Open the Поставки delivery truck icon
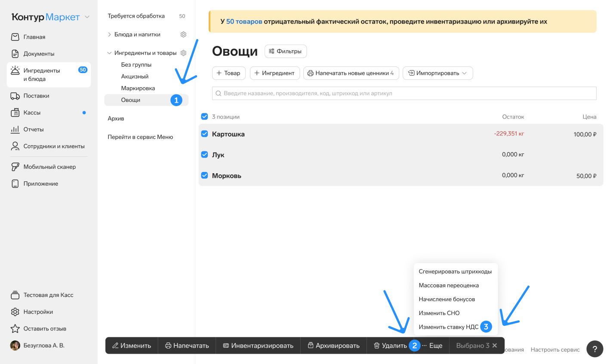610x364 pixels. [x=15, y=96]
